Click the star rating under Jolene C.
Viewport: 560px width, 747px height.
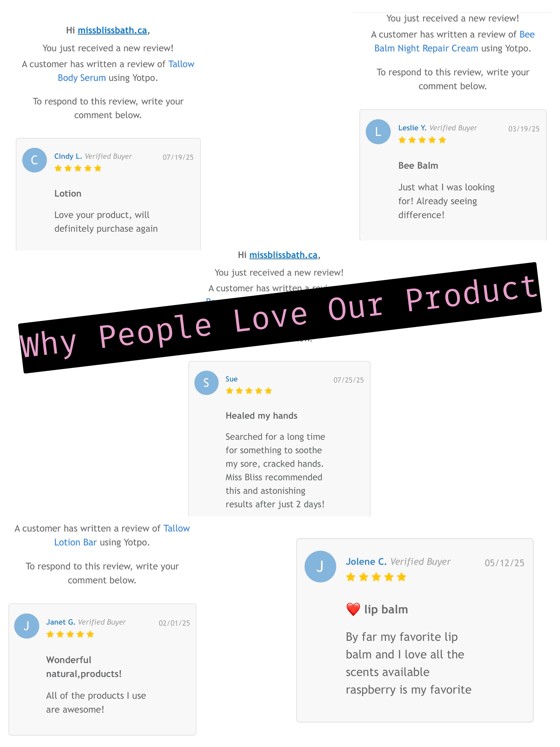click(376, 577)
